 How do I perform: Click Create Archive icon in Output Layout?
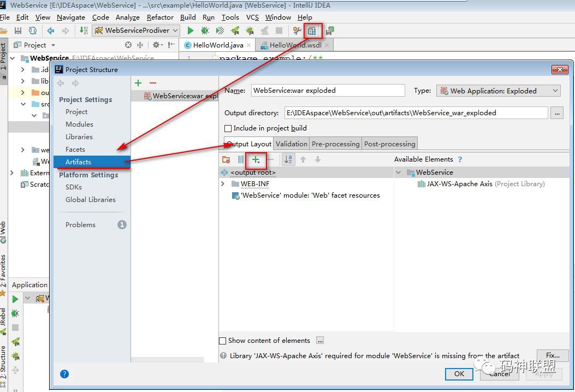[x=241, y=159]
